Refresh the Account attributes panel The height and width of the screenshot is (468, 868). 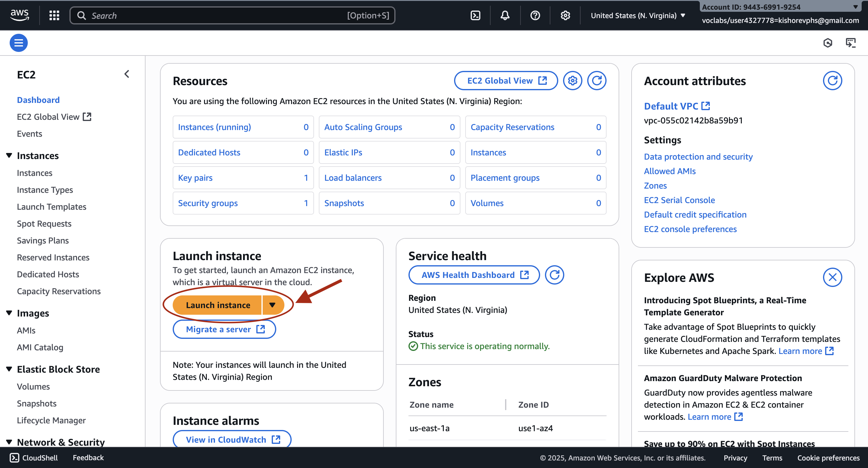pos(832,81)
